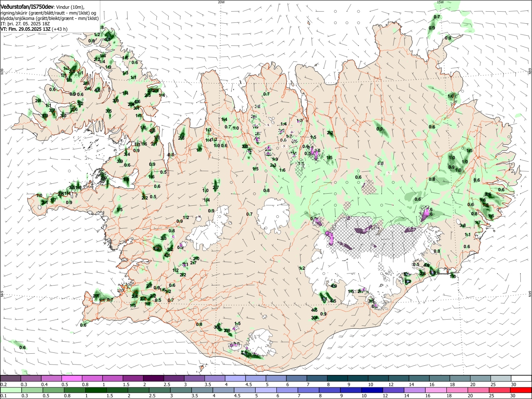Click the 30 label on the snow legend row
Image resolution: width=532 pixels, height=399 pixels.
pos(514,384)
